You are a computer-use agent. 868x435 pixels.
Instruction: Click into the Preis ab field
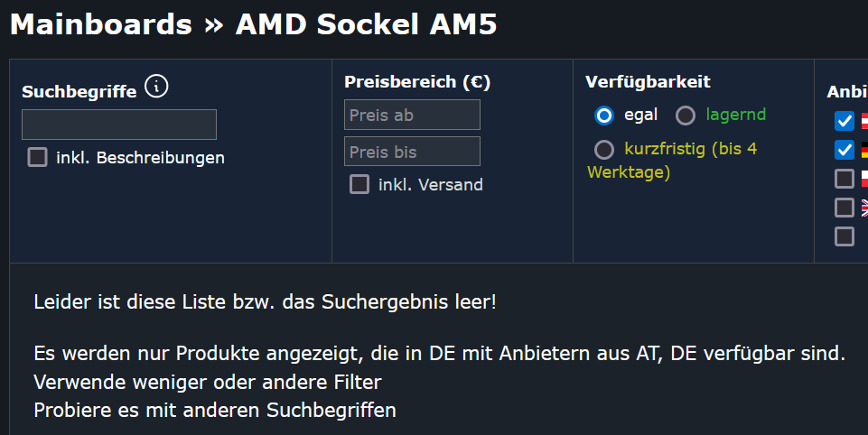click(x=412, y=115)
